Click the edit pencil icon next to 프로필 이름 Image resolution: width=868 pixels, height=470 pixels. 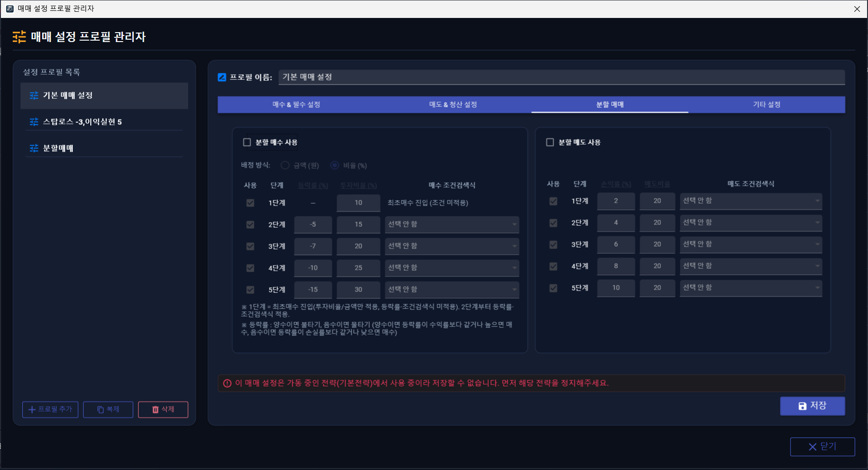[222, 77]
